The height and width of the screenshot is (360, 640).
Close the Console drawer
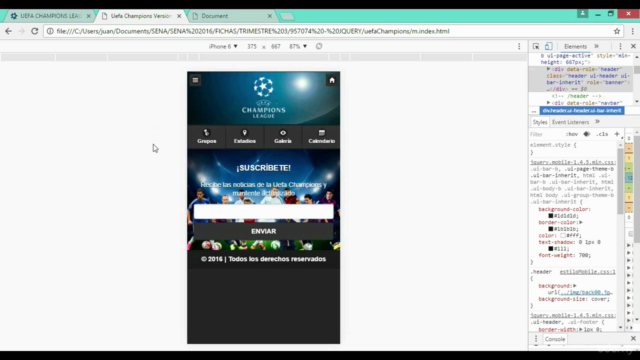633,338
